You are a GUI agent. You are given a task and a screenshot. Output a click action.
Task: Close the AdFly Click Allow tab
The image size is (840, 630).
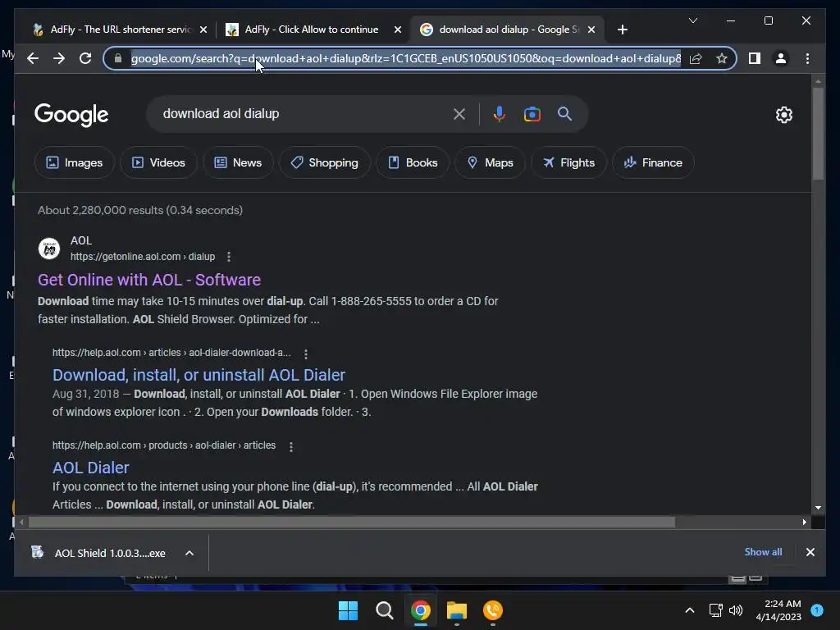click(x=398, y=30)
